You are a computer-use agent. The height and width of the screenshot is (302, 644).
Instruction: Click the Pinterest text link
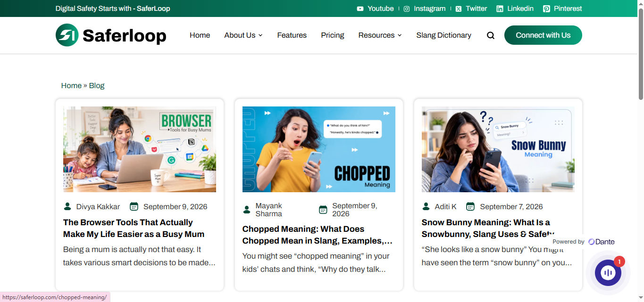568,8
